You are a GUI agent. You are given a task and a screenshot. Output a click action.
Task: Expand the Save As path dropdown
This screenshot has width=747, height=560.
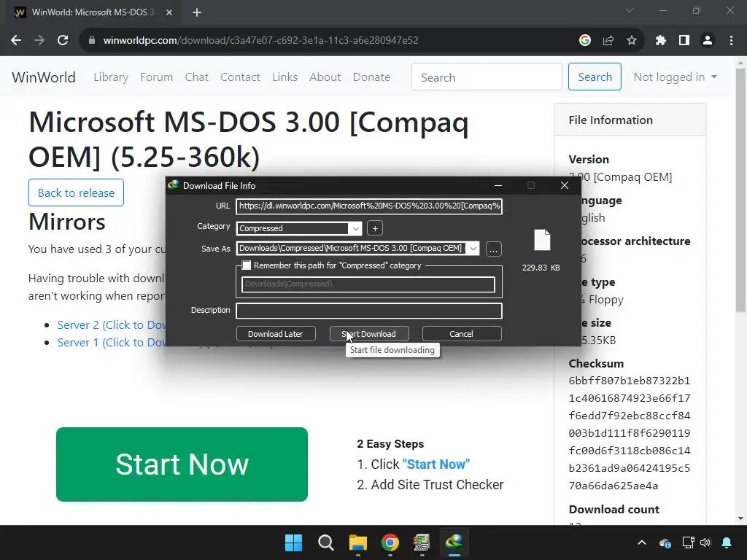point(473,249)
